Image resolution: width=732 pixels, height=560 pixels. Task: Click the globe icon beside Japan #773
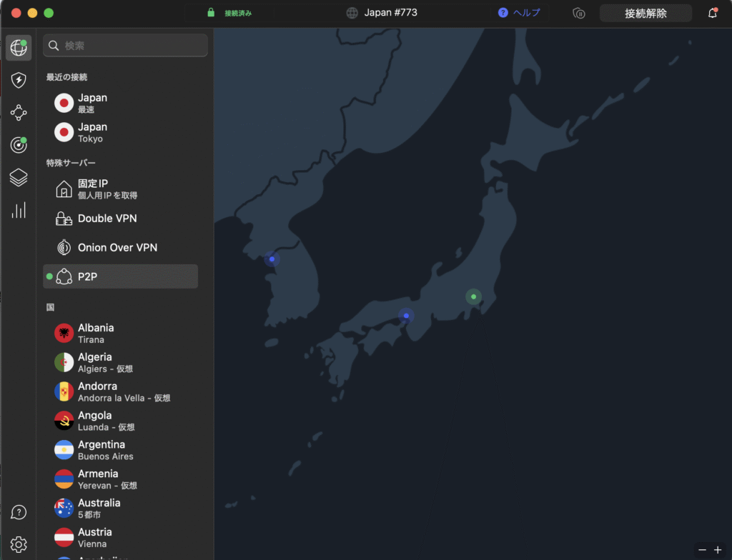[352, 13]
